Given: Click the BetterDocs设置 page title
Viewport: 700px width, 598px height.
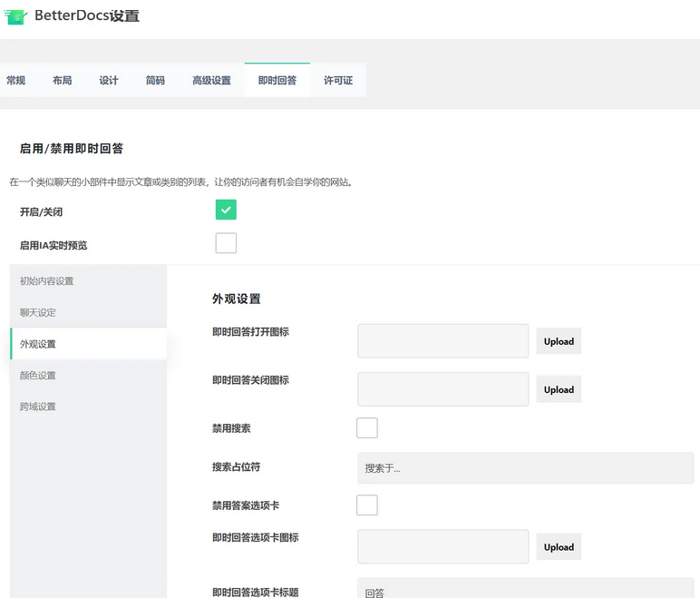Looking at the screenshot, I should [87, 15].
